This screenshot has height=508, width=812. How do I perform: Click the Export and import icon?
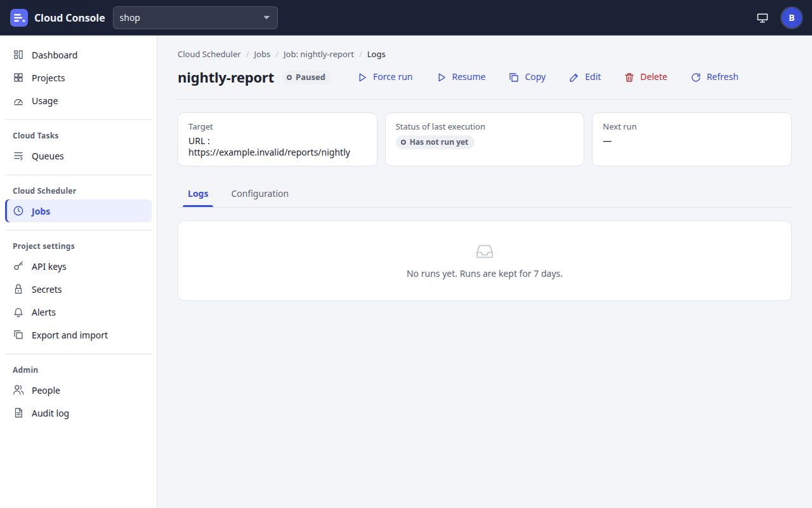(18, 335)
